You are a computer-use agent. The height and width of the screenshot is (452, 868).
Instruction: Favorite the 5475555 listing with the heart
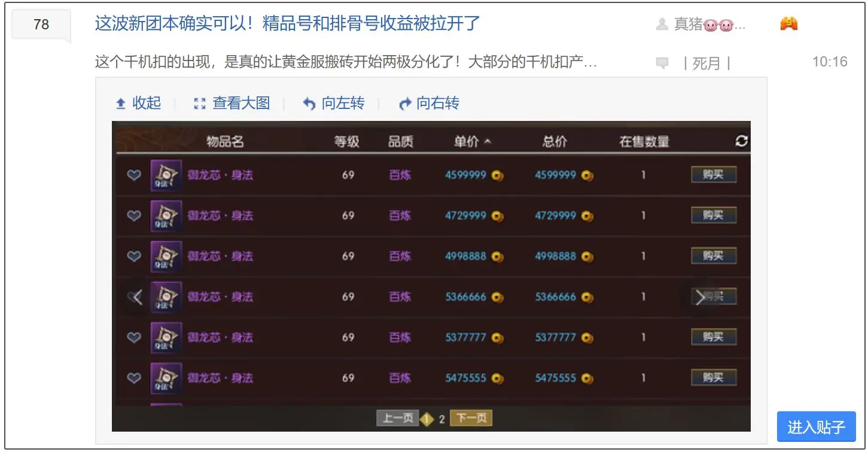coord(134,378)
